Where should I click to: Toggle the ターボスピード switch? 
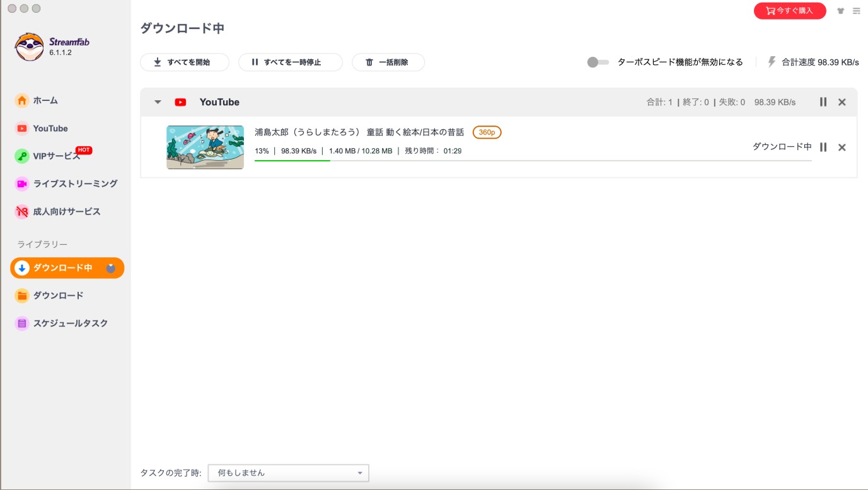coord(598,62)
